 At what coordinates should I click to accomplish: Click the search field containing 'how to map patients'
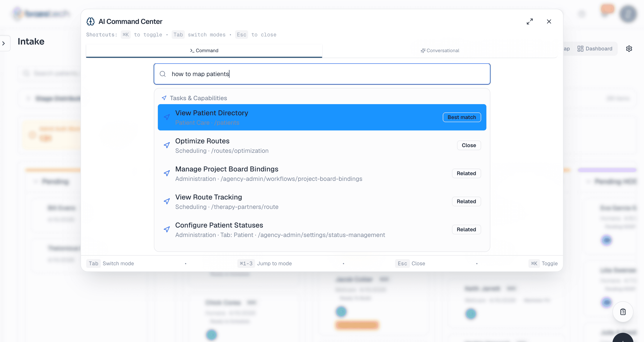point(322,74)
